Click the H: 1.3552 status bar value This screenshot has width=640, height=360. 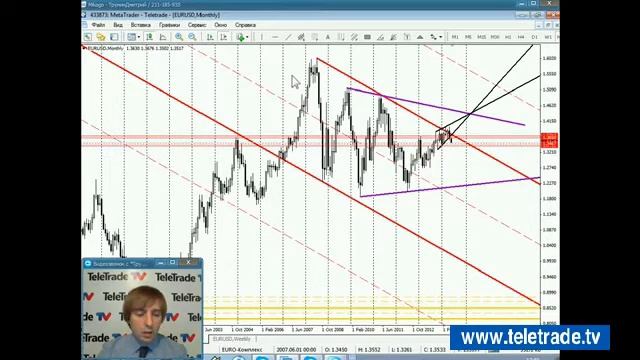(x=369, y=350)
